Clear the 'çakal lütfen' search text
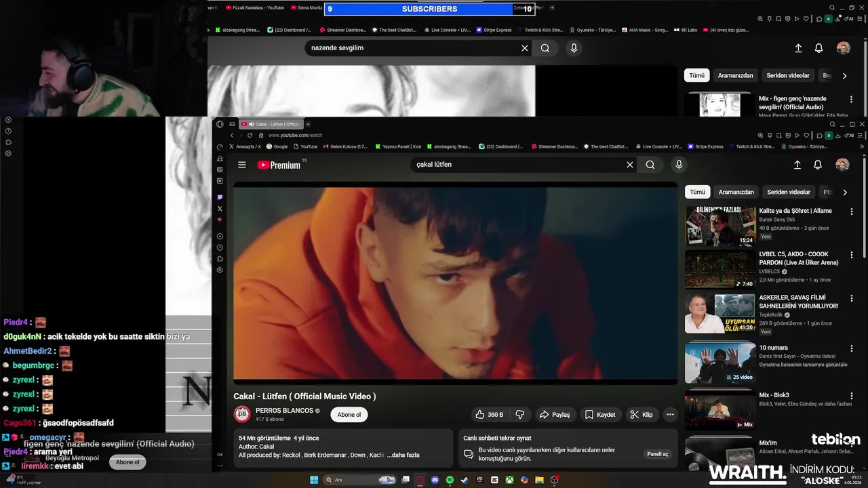 point(629,165)
